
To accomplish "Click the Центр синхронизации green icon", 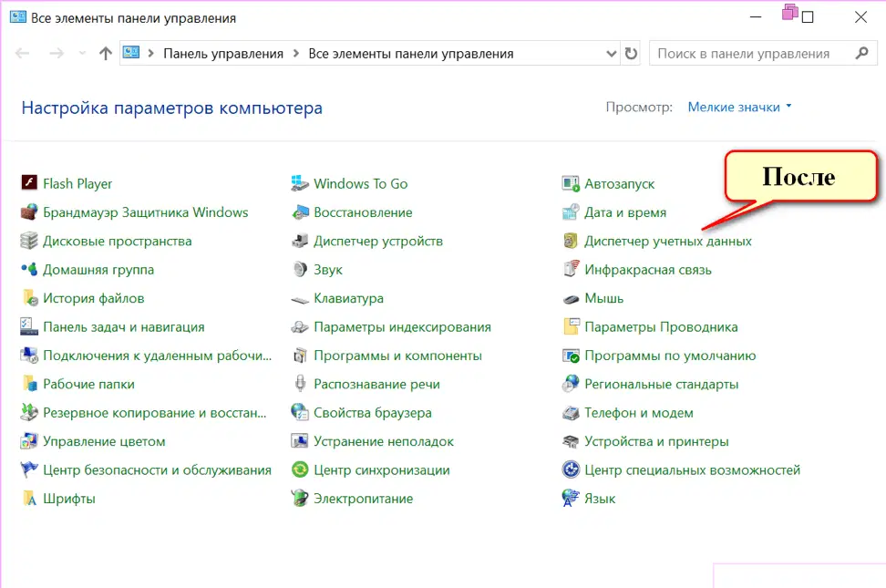I will click(x=300, y=469).
